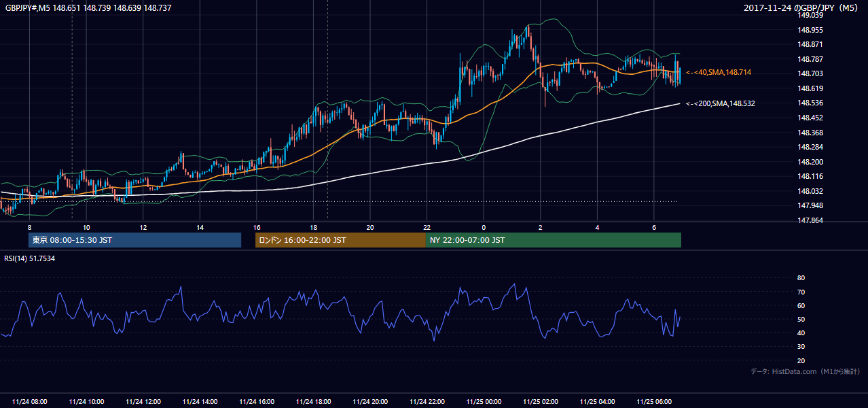The image size is (868, 408).
Task: Click the hour 2 tick under price chart
Action: tap(540, 227)
